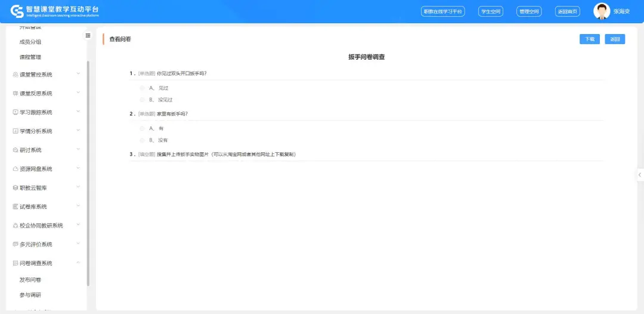Click the 职教云智库 sidebar icon

(16, 188)
